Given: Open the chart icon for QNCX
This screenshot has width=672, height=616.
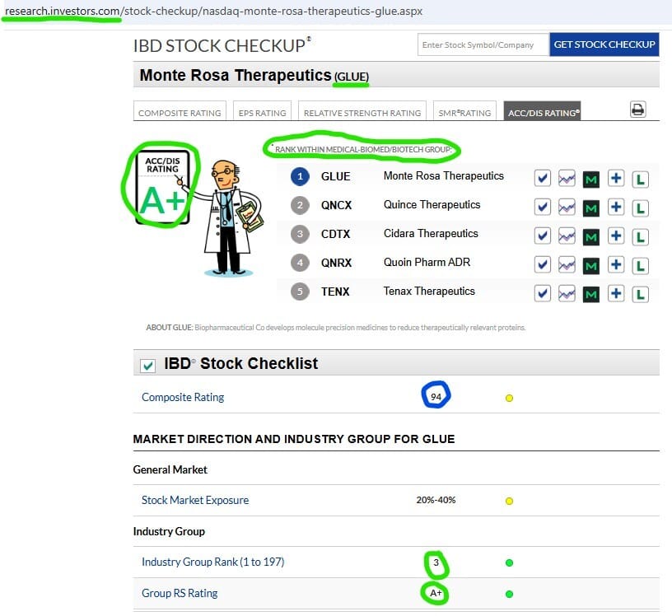Looking at the screenshot, I should pos(567,208).
